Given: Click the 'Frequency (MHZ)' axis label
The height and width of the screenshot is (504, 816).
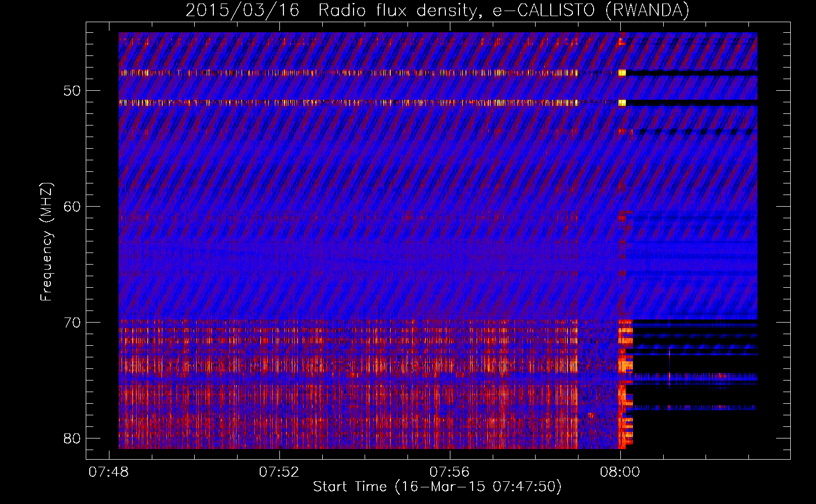Looking at the screenshot, I should [46, 242].
